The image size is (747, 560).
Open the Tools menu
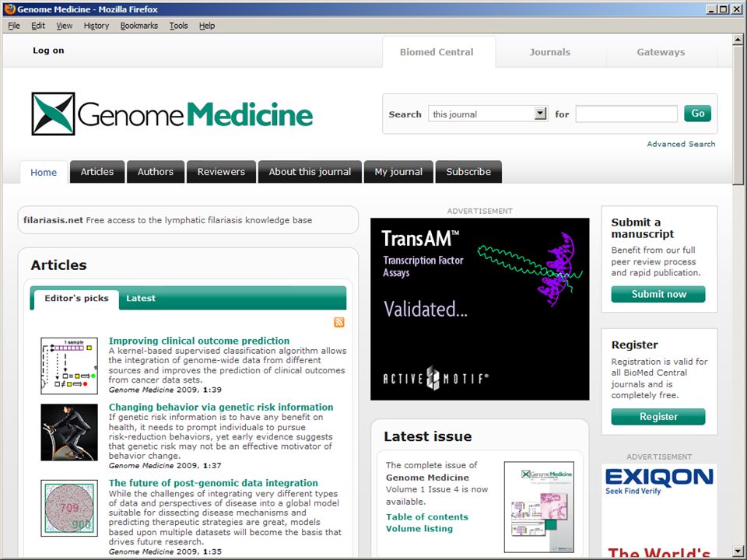tap(178, 26)
